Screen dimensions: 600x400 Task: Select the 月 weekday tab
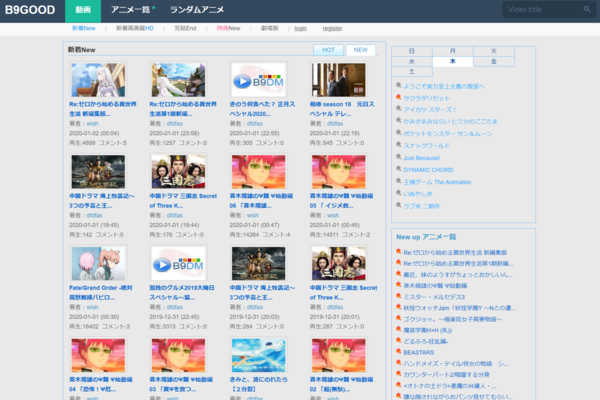point(453,51)
